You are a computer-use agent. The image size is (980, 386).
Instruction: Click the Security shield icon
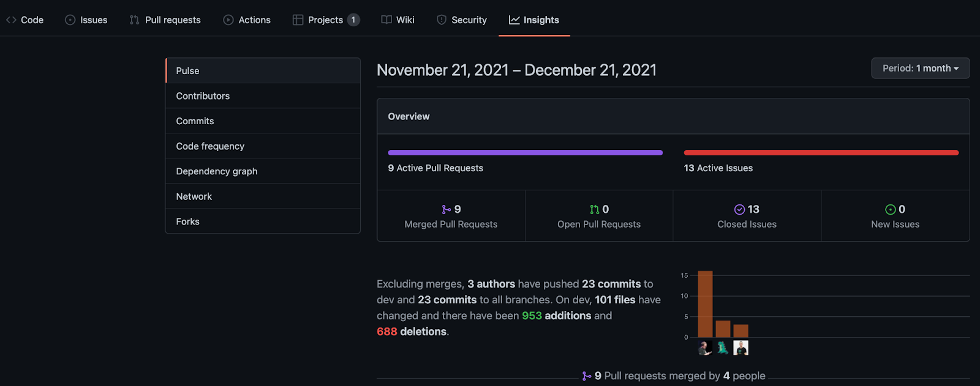[x=442, y=20]
